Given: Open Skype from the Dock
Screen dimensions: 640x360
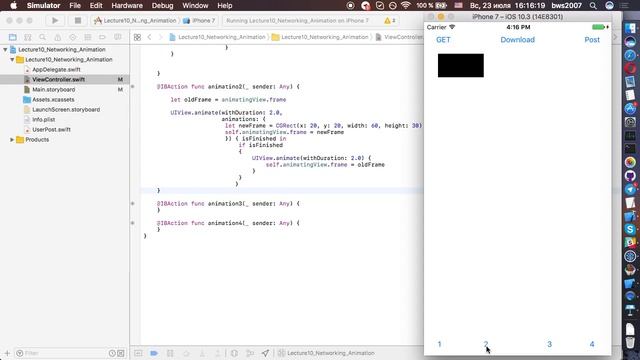Looking at the screenshot, I should click(x=630, y=229).
